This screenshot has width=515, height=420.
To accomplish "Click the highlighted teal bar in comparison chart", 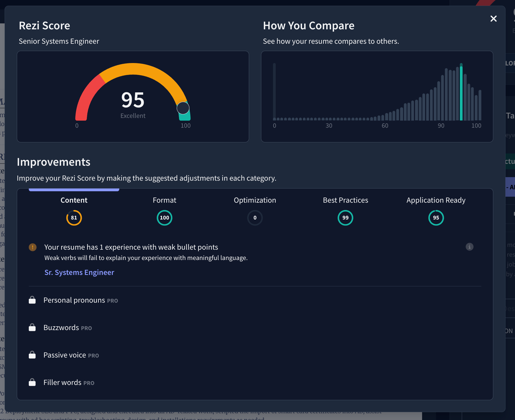I will coord(461,92).
